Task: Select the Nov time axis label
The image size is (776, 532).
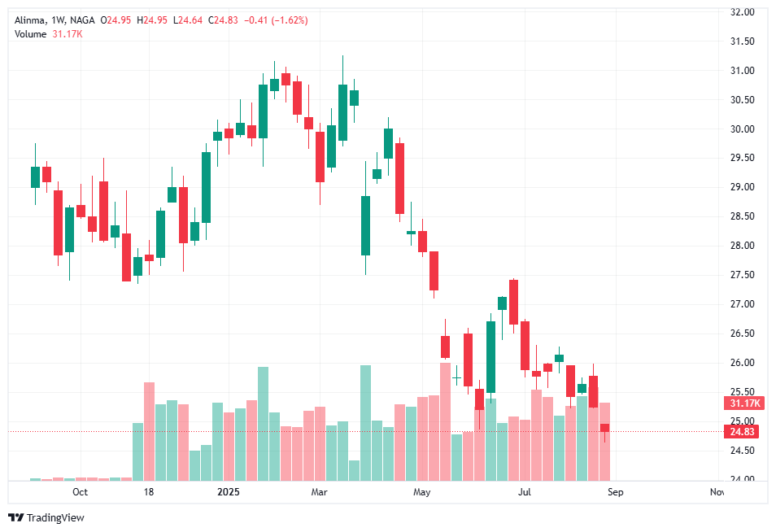Action: point(717,492)
